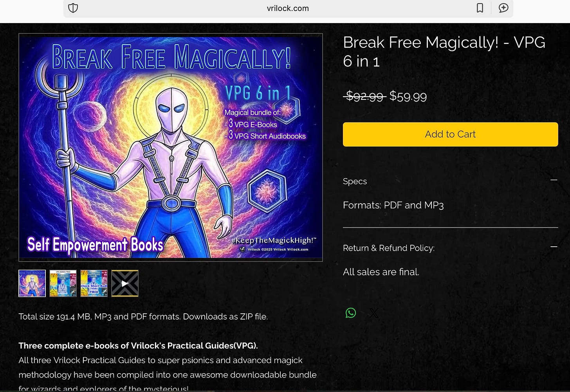
Task: Open the sparkle chat assistant icon
Action: click(x=503, y=8)
